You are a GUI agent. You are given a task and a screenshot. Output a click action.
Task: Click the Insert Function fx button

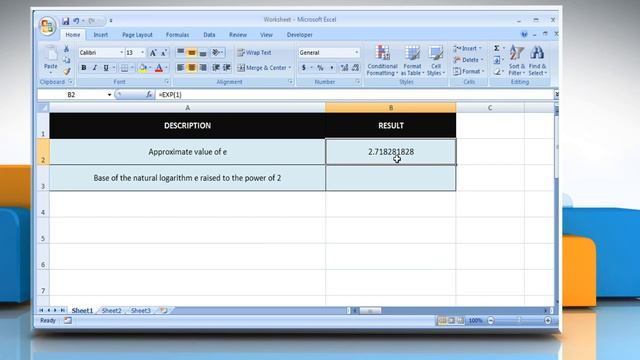click(149, 95)
